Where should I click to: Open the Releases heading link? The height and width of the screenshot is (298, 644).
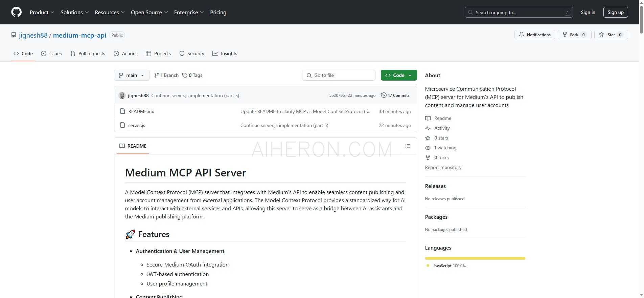pos(435,186)
